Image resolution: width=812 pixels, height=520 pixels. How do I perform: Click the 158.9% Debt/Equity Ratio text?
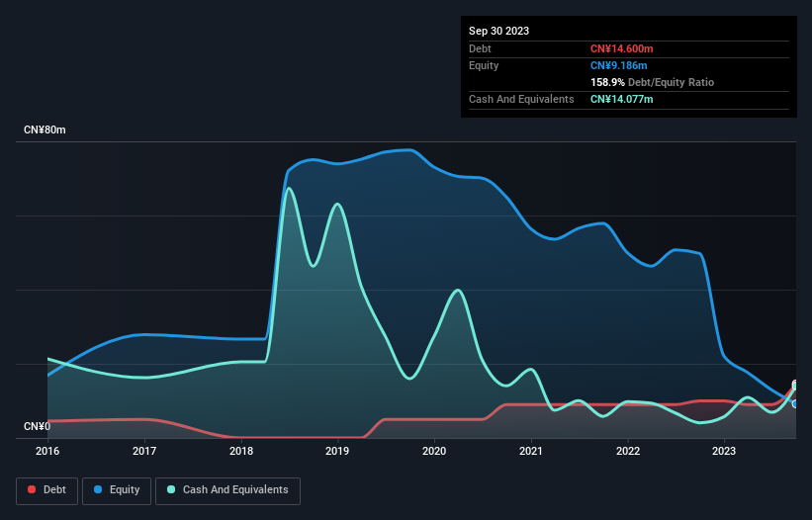pyautogui.click(x=652, y=82)
